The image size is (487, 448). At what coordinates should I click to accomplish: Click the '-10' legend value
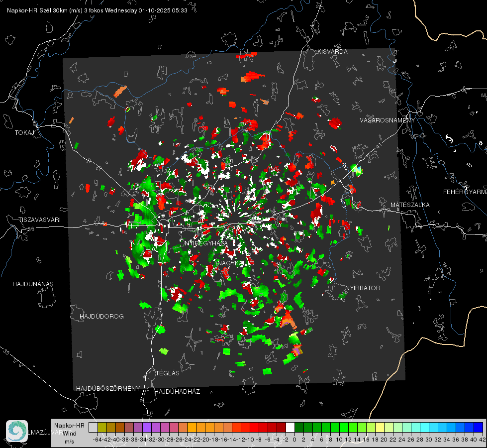[250, 440]
